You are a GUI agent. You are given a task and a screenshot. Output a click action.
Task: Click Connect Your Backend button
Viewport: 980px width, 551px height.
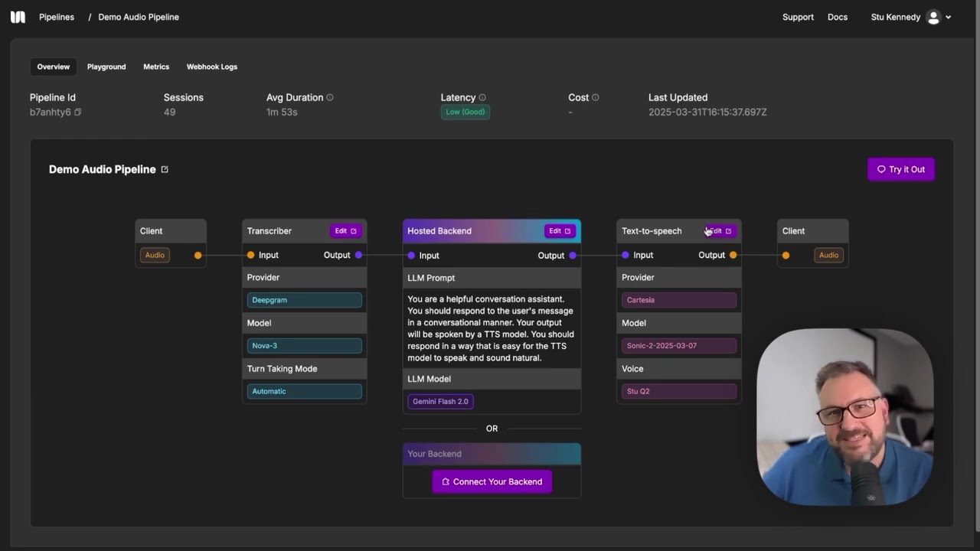click(x=492, y=481)
